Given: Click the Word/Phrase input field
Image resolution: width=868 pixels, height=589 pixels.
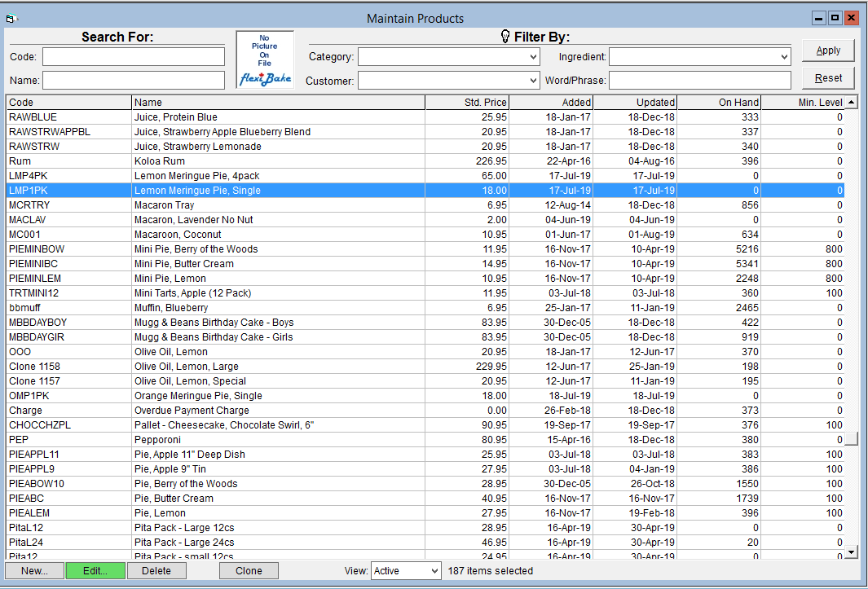Looking at the screenshot, I should click(x=700, y=81).
